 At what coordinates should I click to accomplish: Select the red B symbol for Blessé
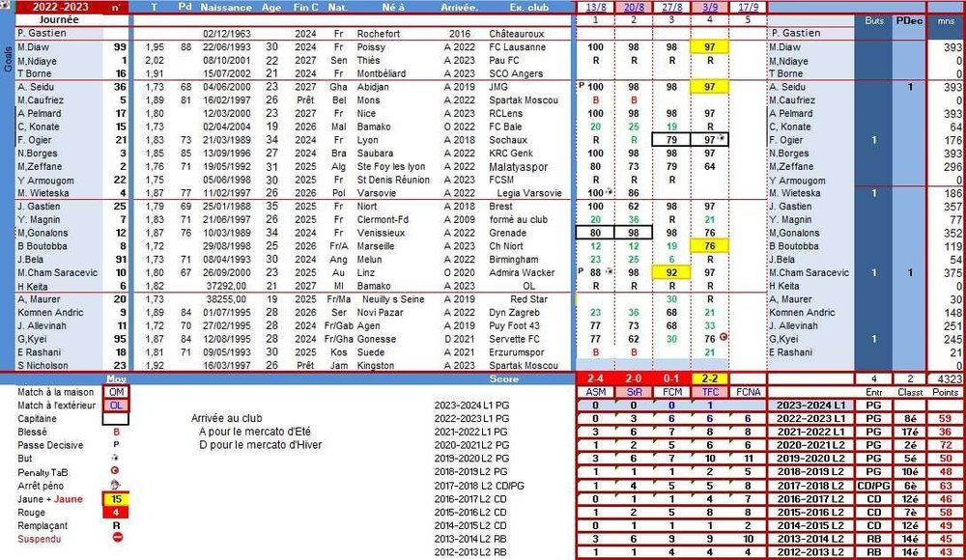coord(116,432)
